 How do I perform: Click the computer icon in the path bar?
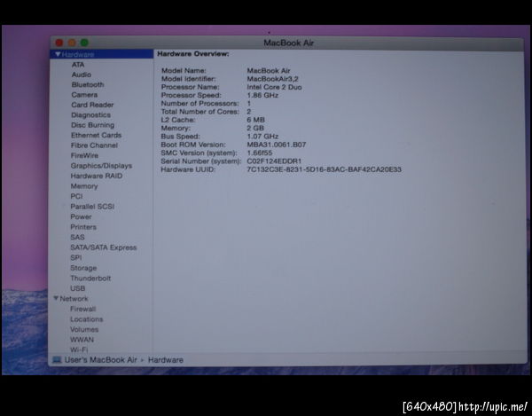57,359
